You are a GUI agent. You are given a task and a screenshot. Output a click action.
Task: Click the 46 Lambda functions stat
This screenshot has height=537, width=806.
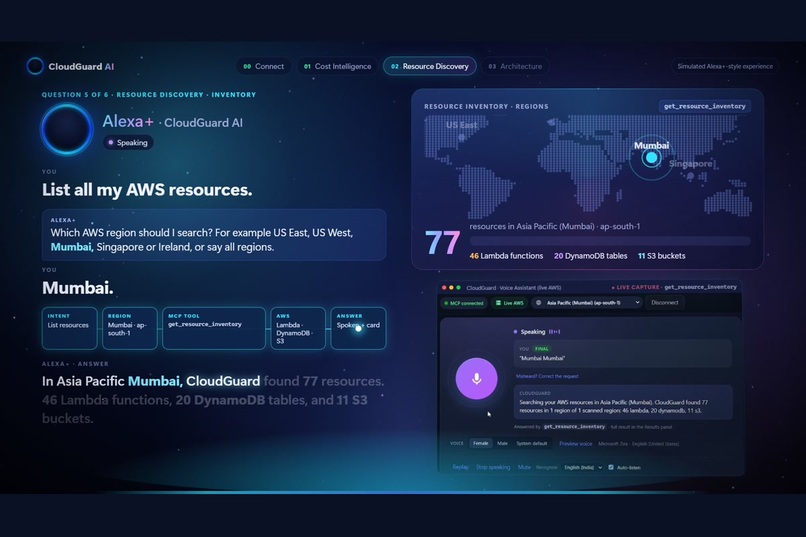tap(506, 256)
